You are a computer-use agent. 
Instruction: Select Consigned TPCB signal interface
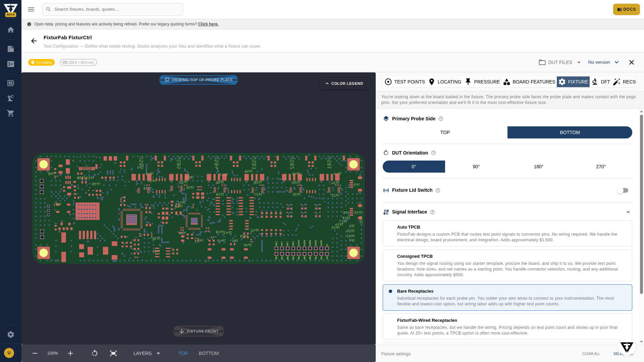point(507,265)
